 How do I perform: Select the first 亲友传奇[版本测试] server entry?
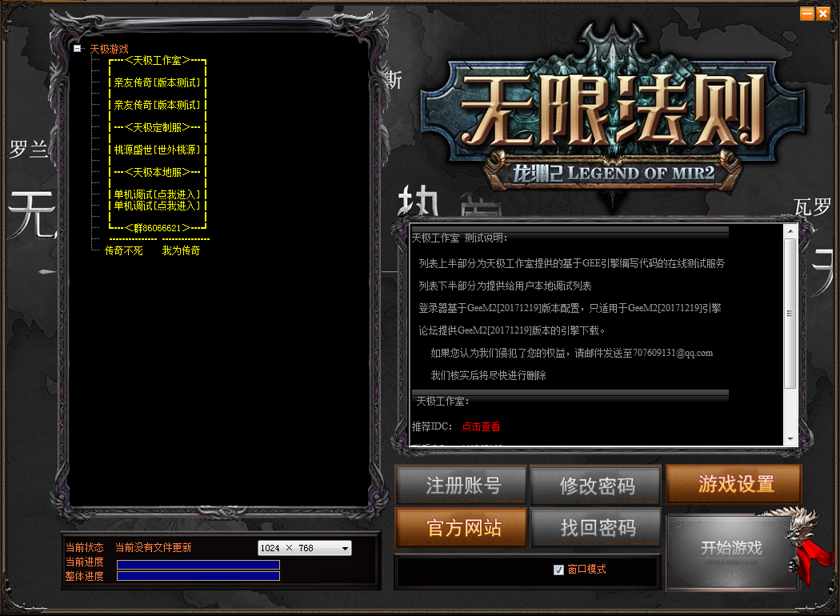coord(157,82)
